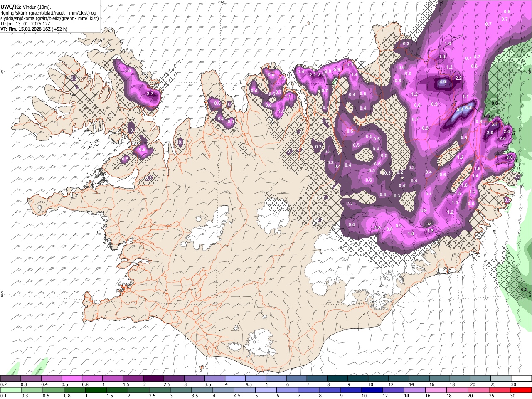Click the light blue 5 swatch in the lower legend row
This screenshot has width=532, height=399.
coord(266,390)
